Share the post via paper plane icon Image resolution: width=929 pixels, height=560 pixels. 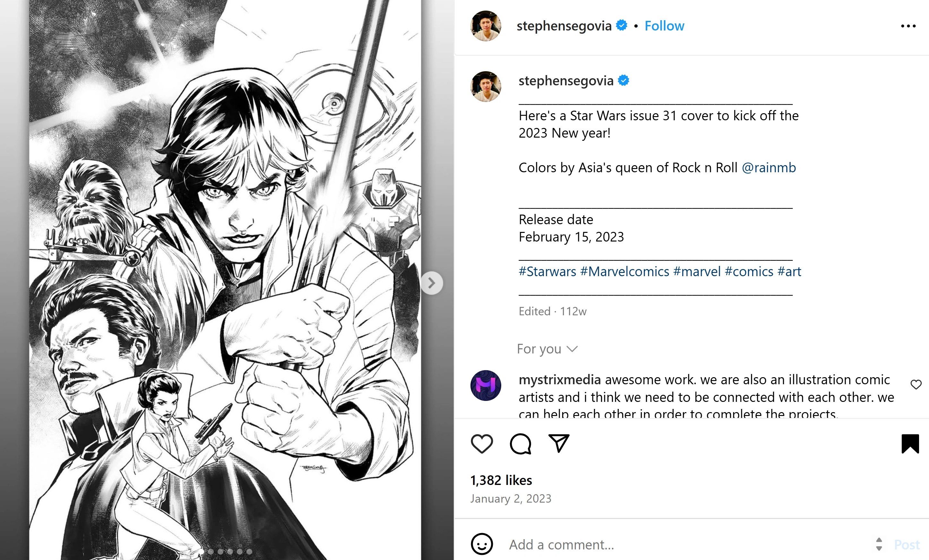[x=558, y=443]
